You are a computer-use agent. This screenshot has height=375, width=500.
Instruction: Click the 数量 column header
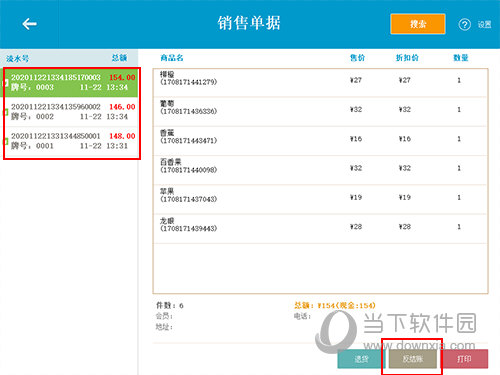[461, 58]
